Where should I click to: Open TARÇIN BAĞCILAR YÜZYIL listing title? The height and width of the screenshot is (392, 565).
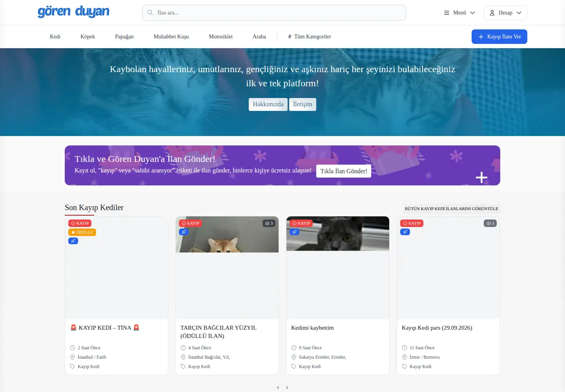pos(219,332)
